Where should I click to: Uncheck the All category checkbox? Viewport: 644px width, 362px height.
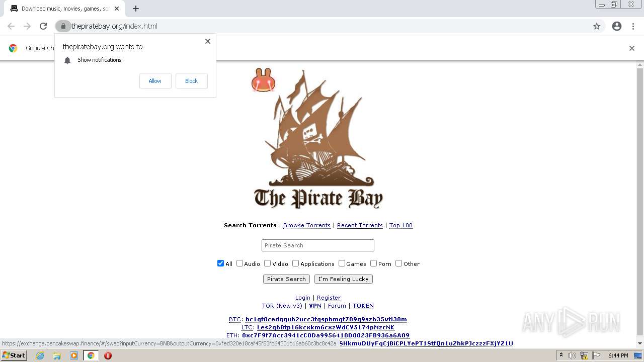click(220, 263)
